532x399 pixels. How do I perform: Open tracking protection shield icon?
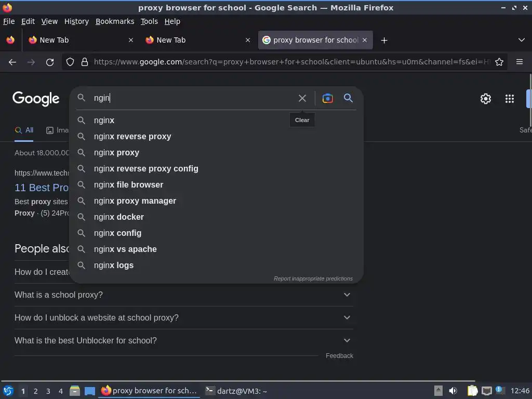[70, 62]
